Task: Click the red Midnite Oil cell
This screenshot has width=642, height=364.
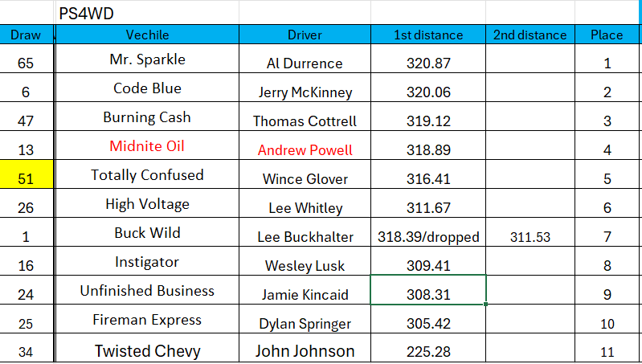Action: click(x=147, y=146)
